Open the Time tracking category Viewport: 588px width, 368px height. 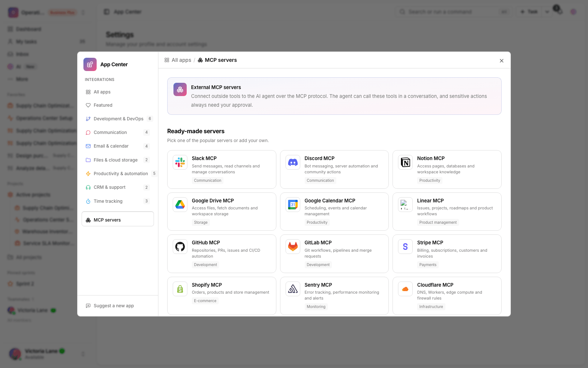point(118,201)
